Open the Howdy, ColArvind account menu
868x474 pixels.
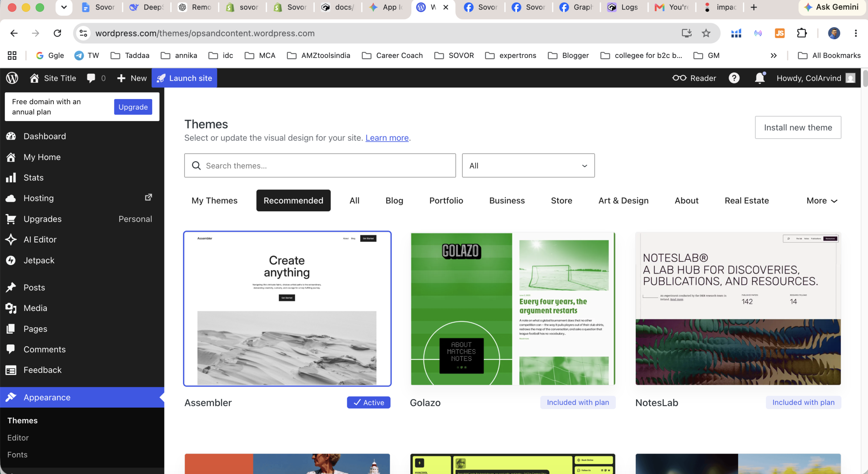[816, 78]
